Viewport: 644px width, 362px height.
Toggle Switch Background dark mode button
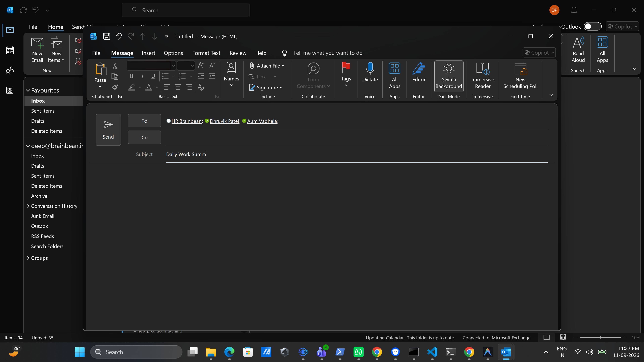[448, 76]
